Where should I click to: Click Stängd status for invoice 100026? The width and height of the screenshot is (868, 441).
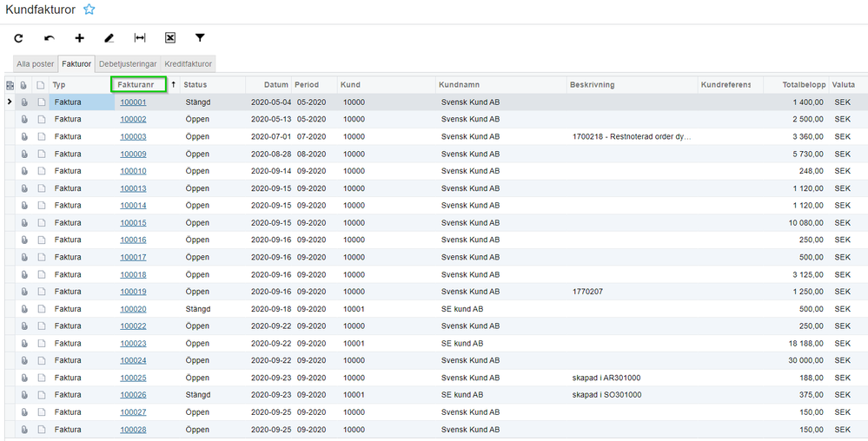pyautogui.click(x=197, y=395)
